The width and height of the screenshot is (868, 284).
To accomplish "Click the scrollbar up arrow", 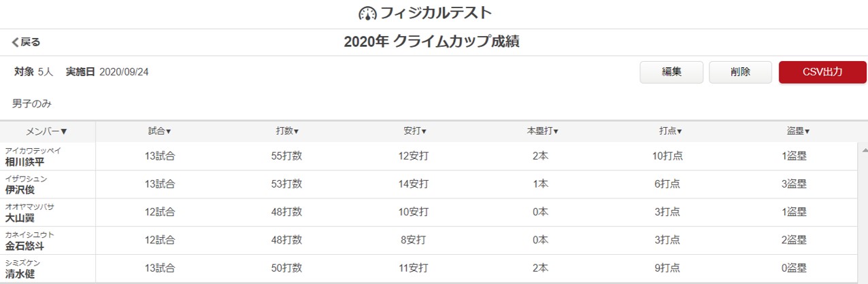I will coord(864,149).
